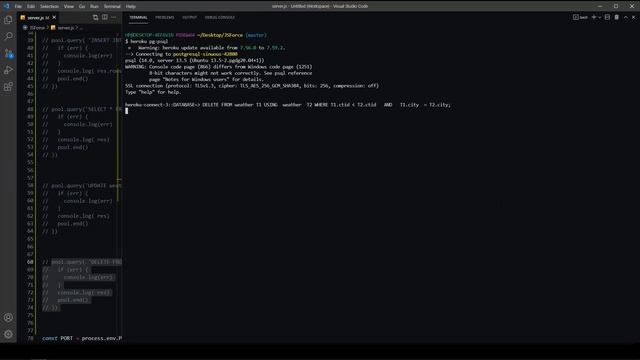Click the breadcrumb ellipsis after server.js
The height and width of the screenshot is (360, 640).
coord(81,28)
